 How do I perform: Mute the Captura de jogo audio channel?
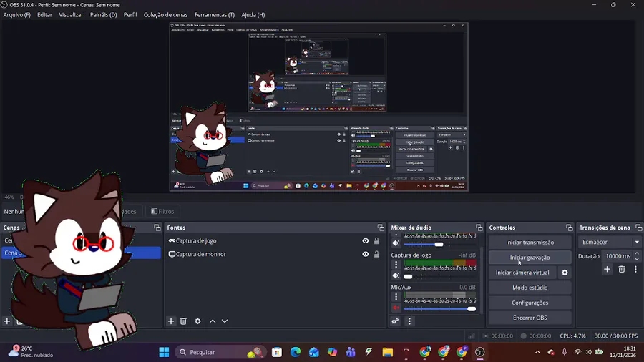click(x=396, y=276)
